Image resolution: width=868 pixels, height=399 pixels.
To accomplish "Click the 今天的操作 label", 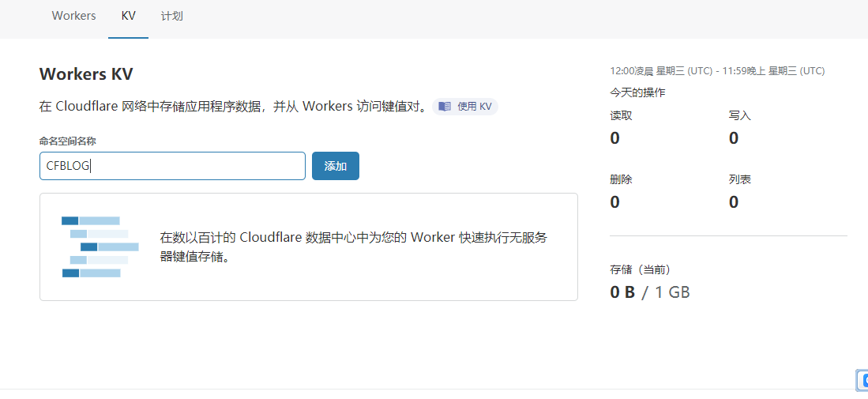I will pos(637,92).
